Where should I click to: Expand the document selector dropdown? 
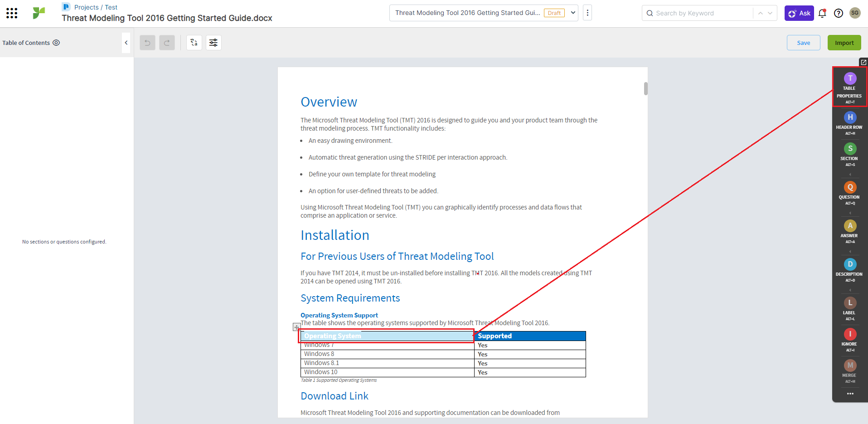573,13
